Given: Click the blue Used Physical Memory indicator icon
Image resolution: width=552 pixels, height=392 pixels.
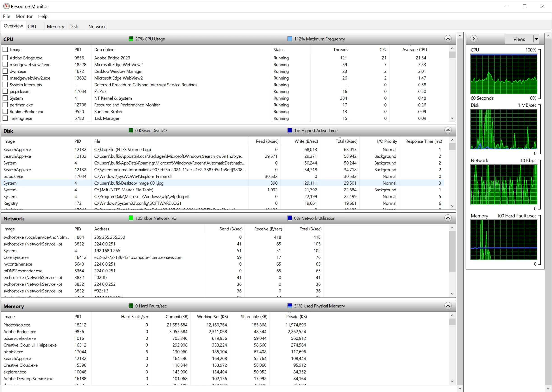Looking at the screenshot, I should (x=290, y=306).
